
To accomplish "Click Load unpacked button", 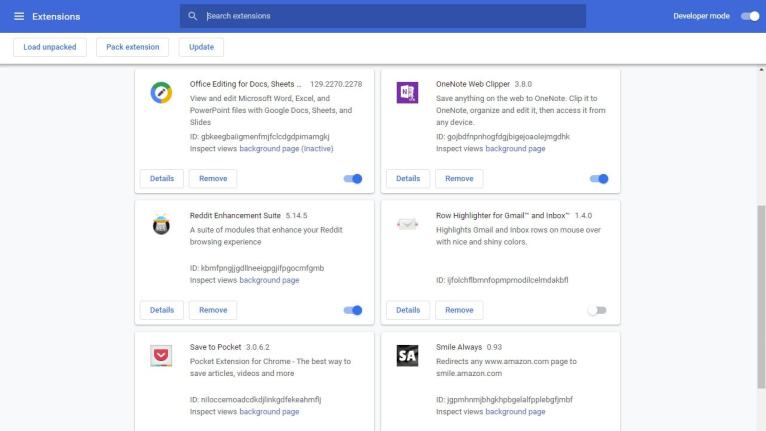I will tap(50, 47).
